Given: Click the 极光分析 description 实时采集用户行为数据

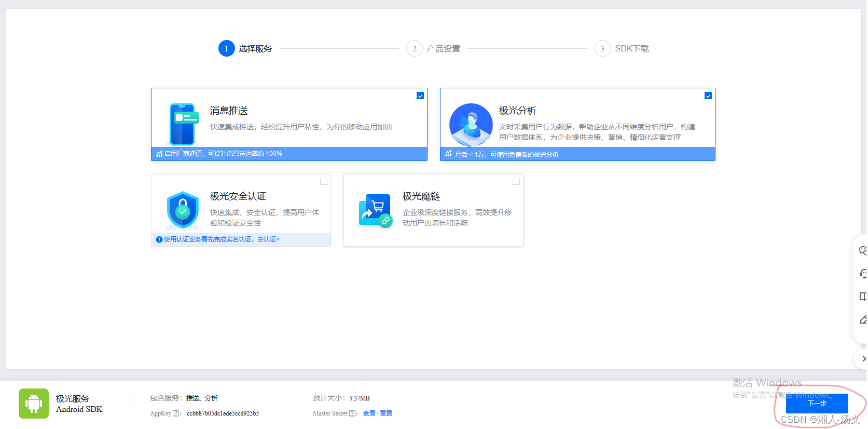Looking at the screenshot, I should click(597, 132).
